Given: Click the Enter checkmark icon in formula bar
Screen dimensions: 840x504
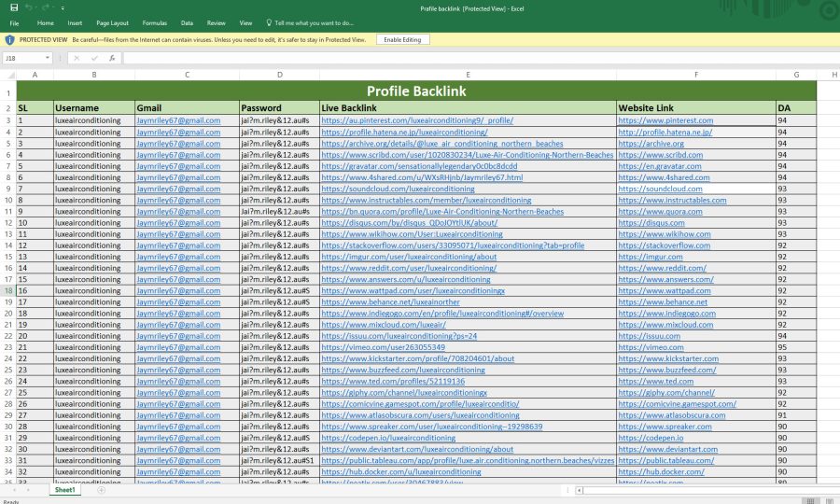Looking at the screenshot, I should 94,58.
